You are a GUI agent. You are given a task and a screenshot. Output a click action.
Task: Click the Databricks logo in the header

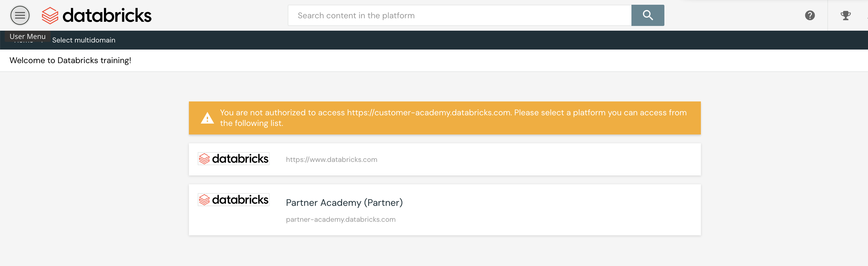(97, 16)
